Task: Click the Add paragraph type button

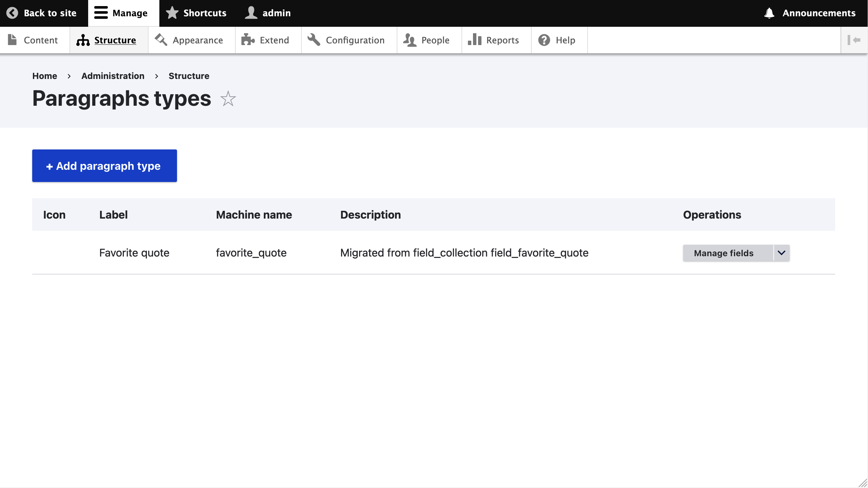Action: (x=104, y=166)
